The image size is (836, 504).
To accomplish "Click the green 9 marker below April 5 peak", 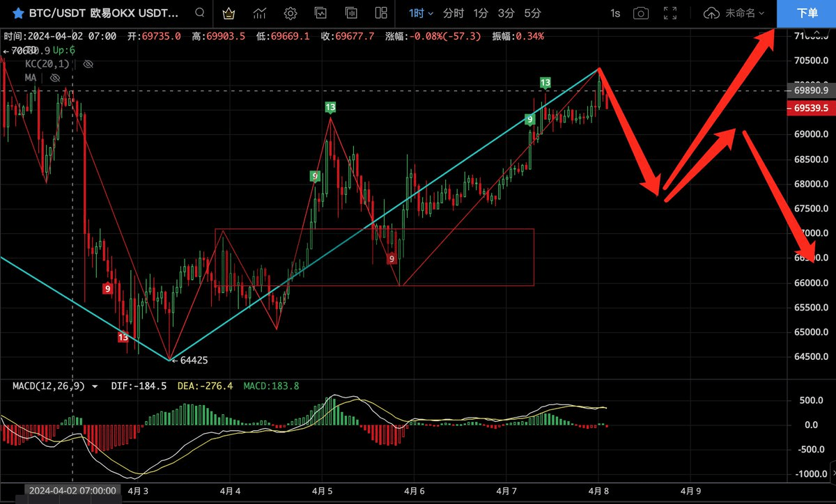I will point(315,176).
